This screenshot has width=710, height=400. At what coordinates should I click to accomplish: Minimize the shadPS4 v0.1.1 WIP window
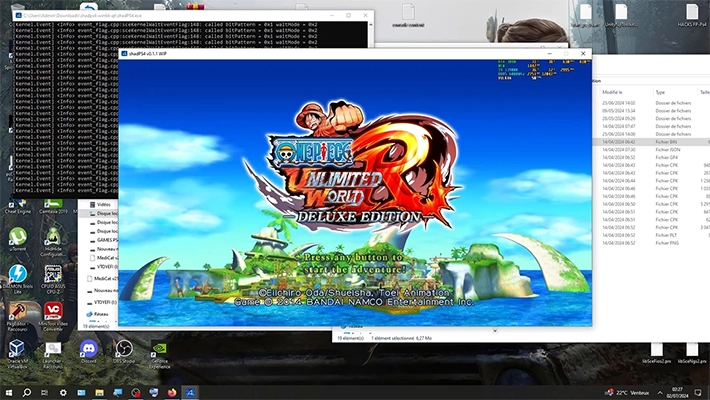(x=549, y=53)
